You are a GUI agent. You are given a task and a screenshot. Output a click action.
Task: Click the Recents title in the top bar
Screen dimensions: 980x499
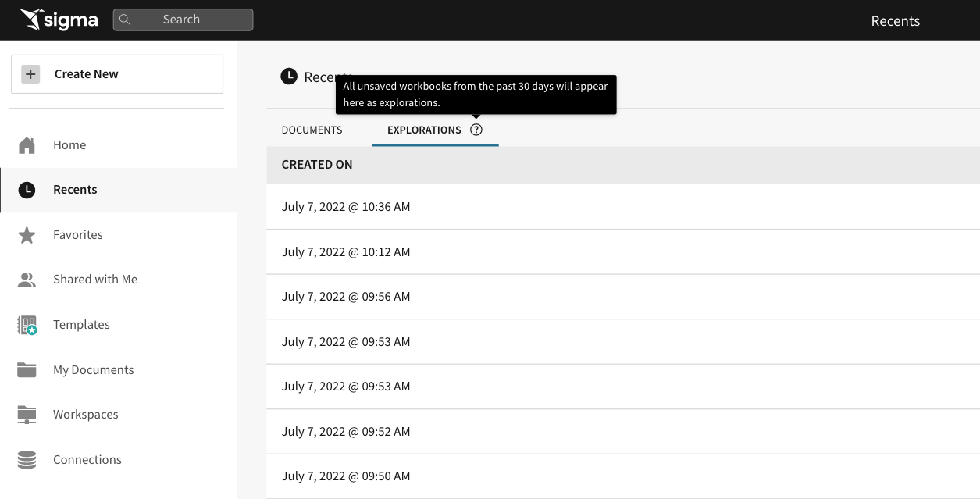[x=896, y=21]
